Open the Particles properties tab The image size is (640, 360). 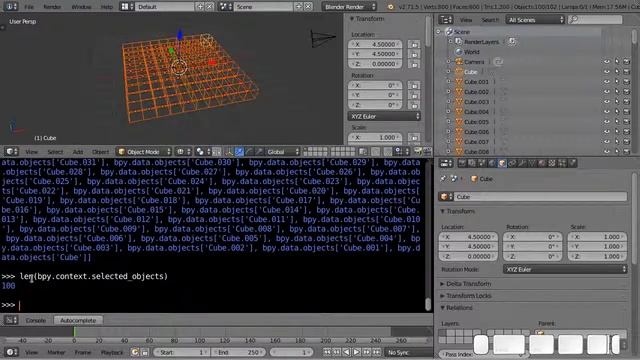point(562,163)
